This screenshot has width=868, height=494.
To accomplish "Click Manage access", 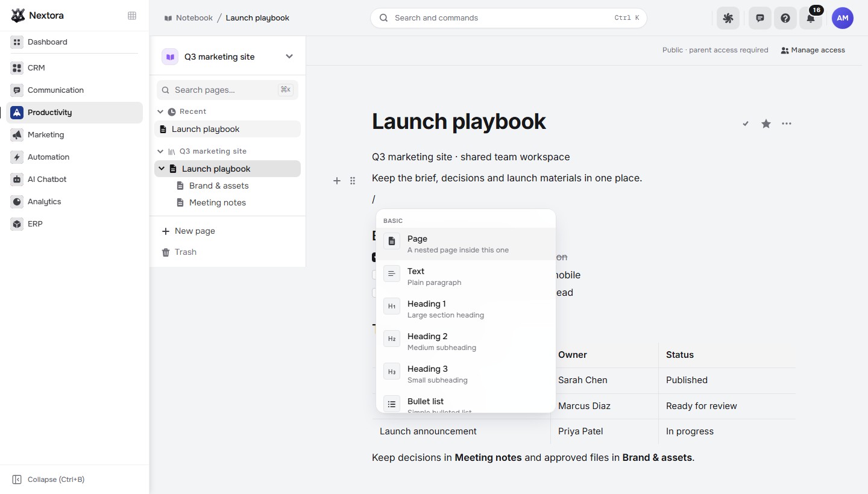I will click(813, 50).
